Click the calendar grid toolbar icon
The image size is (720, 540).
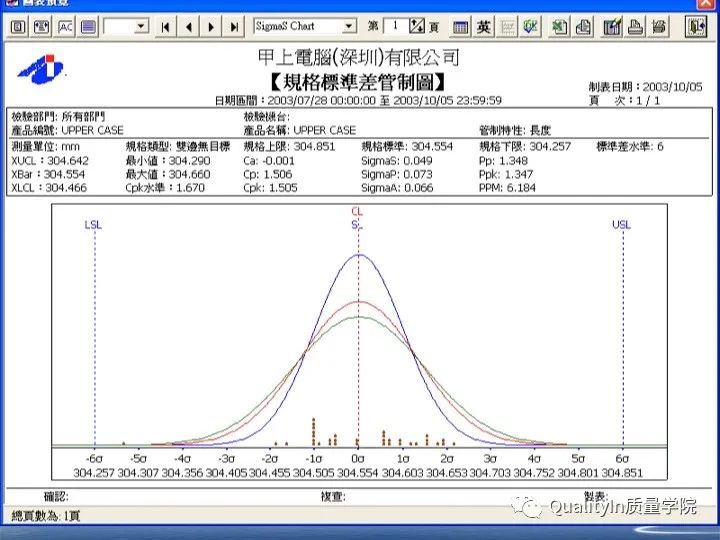coord(460,27)
